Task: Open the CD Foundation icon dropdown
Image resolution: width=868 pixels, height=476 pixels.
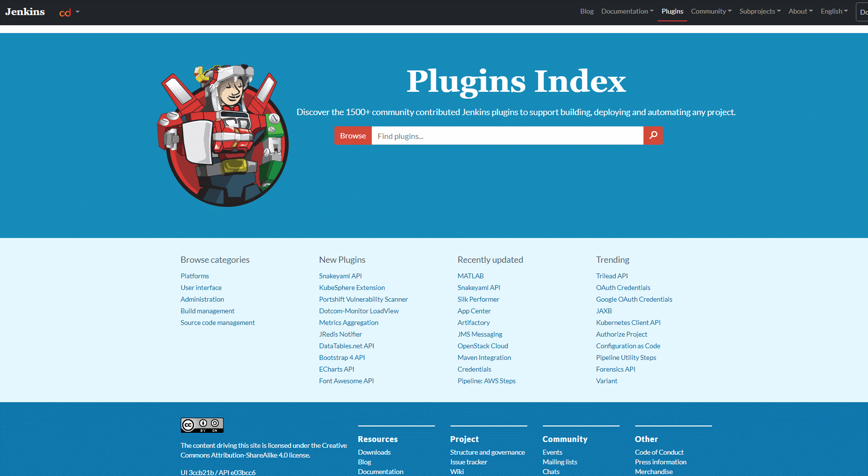Action: (69, 12)
